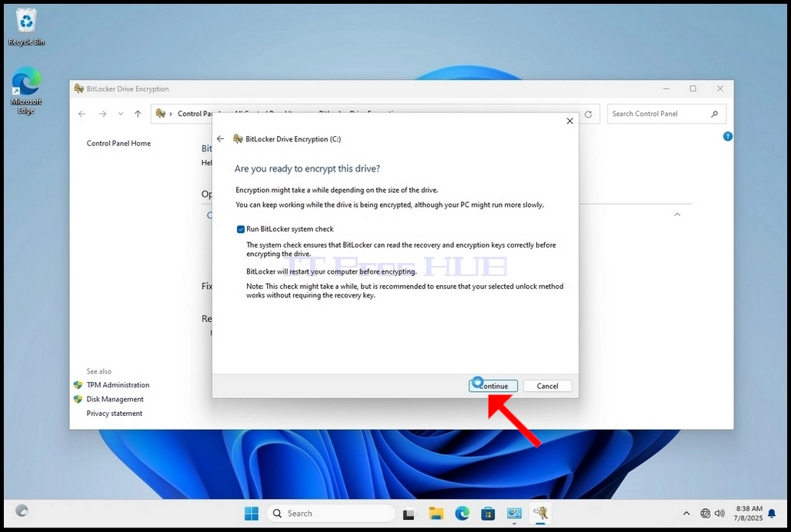791x532 pixels.
Task: Go up one level in Control Panel
Action: pos(138,114)
